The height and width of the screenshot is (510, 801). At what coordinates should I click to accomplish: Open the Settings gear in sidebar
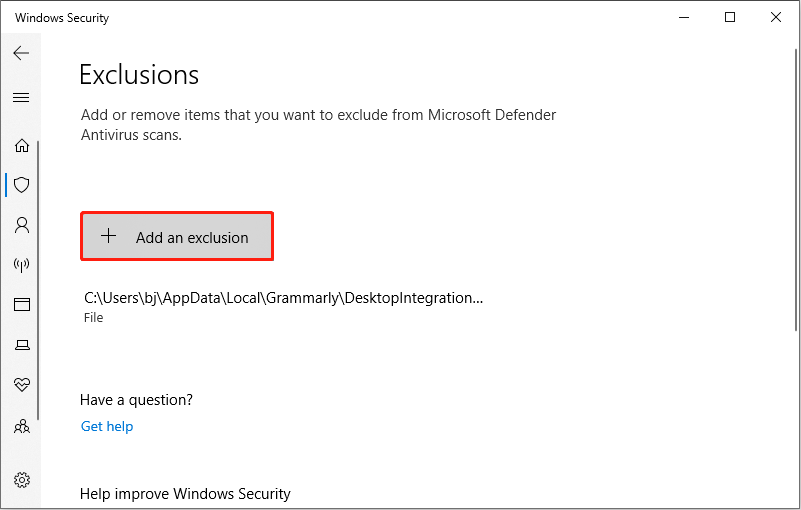[21, 479]
